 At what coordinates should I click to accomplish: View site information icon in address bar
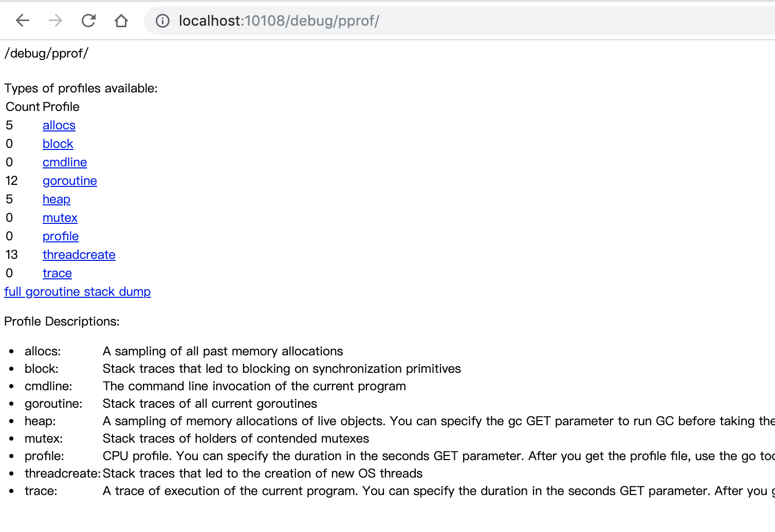[162, 21]
